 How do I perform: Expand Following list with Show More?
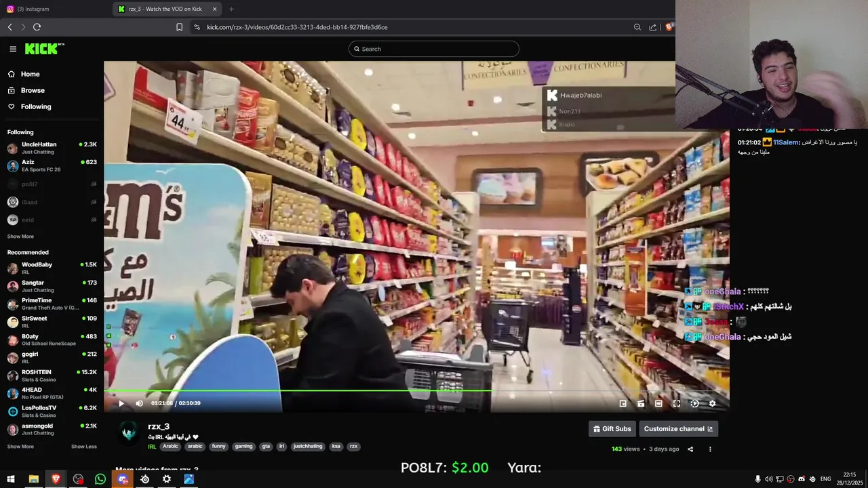(x=20, y=237)
